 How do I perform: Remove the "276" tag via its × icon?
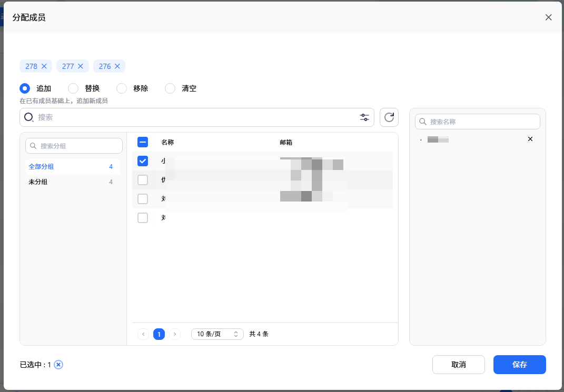[117, 66]
